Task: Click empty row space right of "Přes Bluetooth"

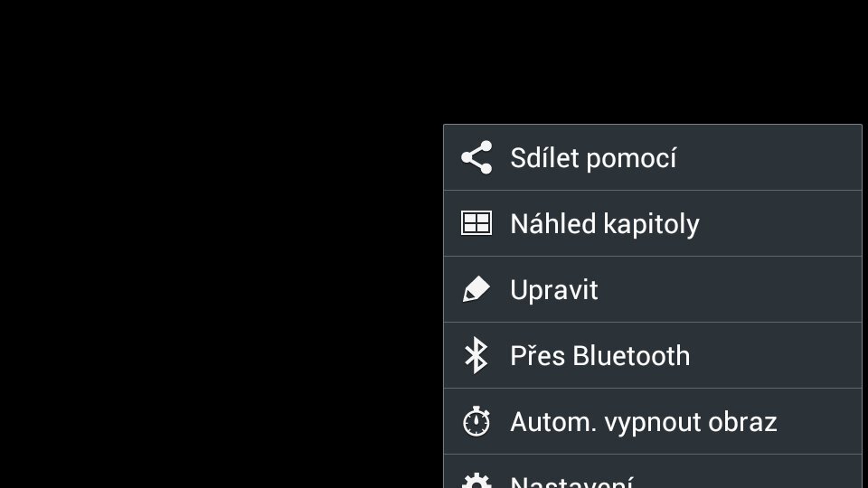Action: tap(778, 356)
